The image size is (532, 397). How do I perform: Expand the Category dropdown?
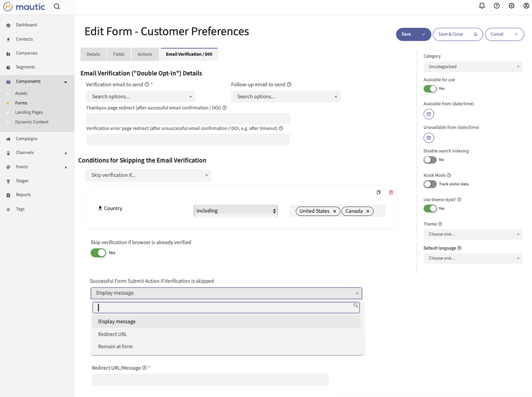click(472, 67)
